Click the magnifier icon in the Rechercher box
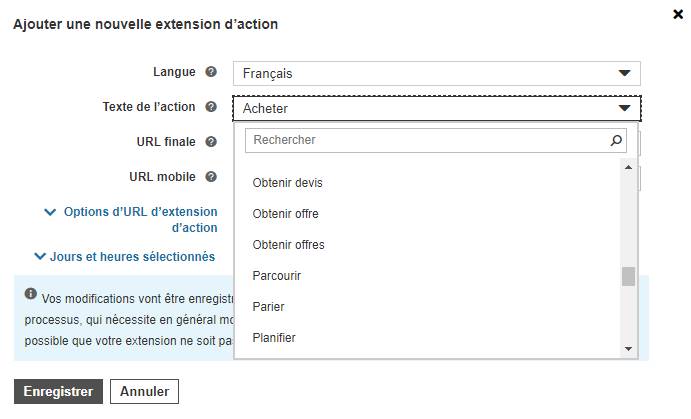 pyautogui.click(x=616, y=141)
